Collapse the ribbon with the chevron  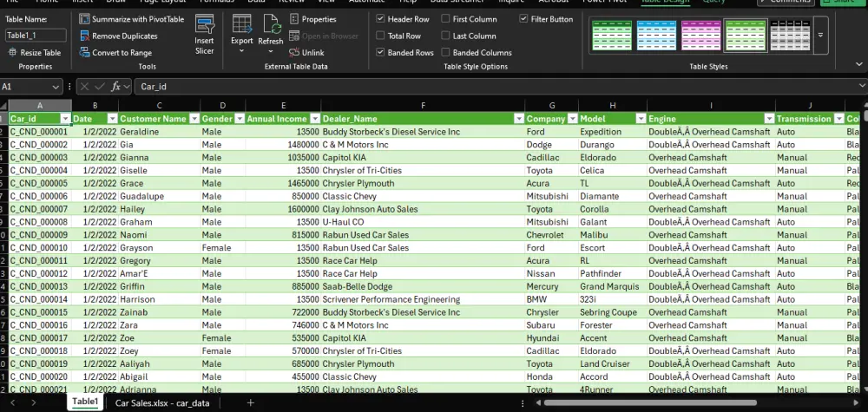858,65
